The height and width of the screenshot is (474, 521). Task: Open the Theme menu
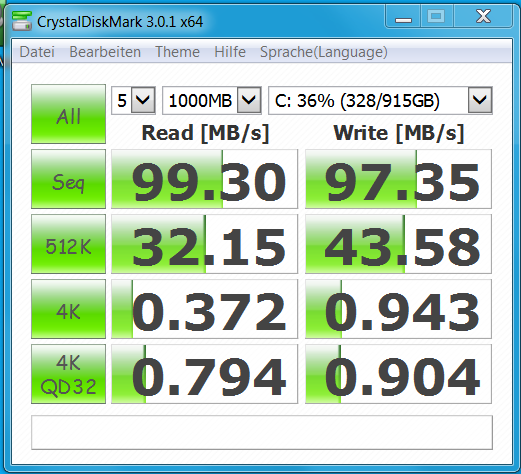[x=177, y=52]
